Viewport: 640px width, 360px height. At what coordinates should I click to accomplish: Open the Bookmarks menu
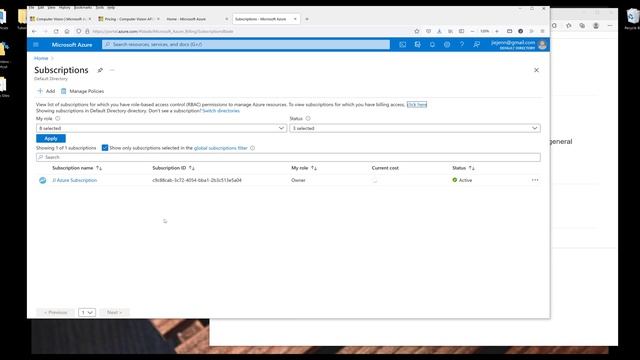point(83,8)
